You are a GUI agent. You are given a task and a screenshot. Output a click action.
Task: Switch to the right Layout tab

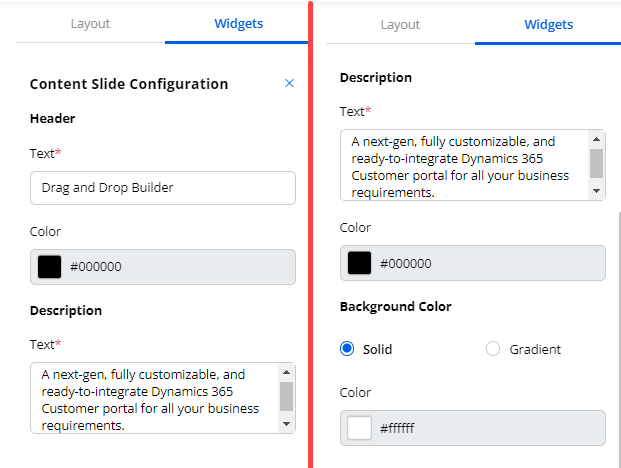click(400, 24)
